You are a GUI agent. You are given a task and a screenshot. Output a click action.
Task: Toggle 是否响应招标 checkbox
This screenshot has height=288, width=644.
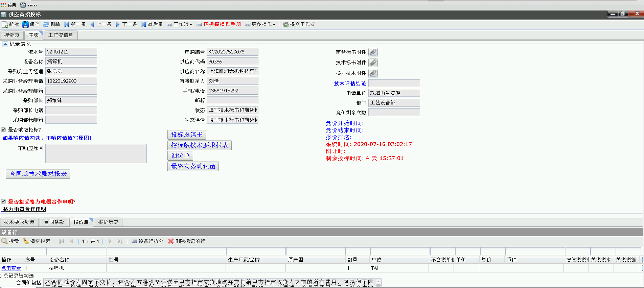[3, 130]
